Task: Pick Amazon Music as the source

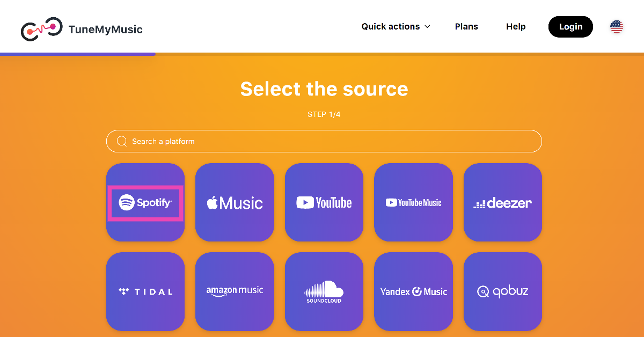Action: pyautogui.click(x=235, y=292)
